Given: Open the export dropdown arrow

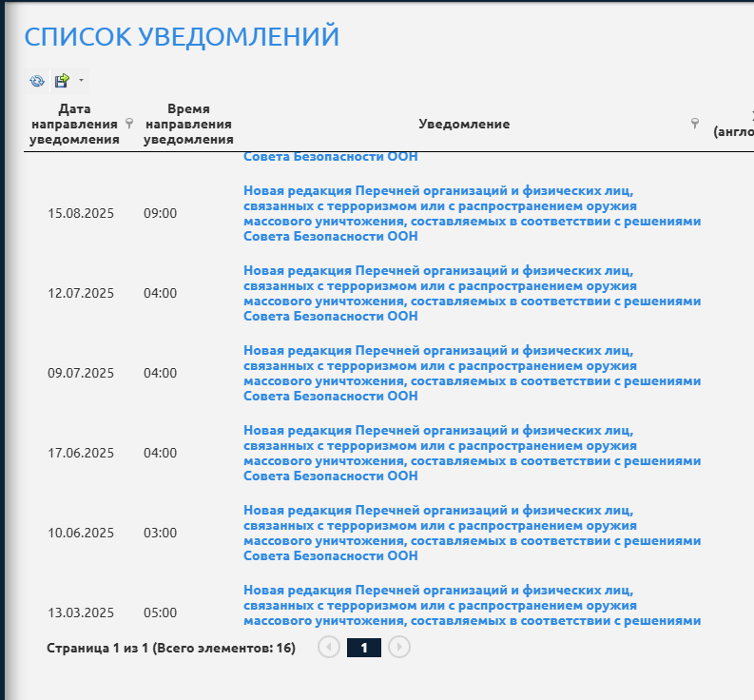Looking at the screenshot, I should pyautogui.click(x=81, y=80).
